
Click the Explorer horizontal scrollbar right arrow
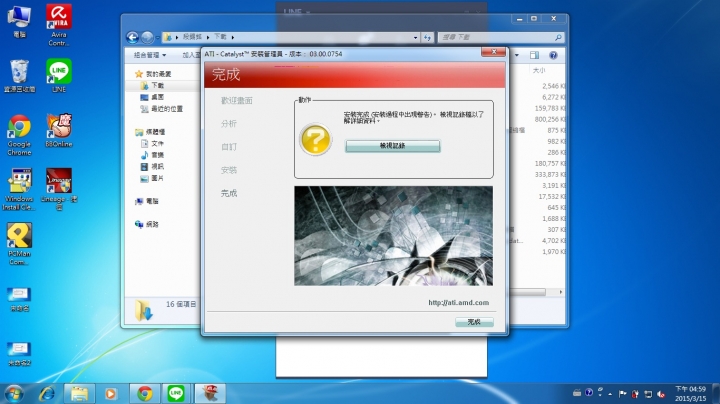point(560,292)
